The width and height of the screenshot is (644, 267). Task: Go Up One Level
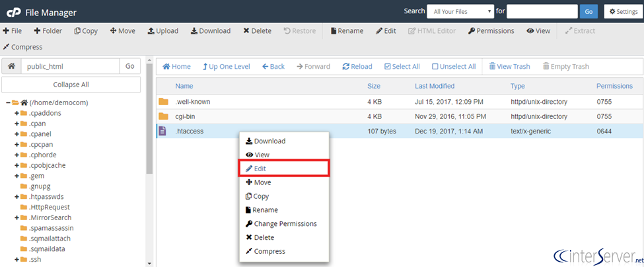[x=227, y=67]
